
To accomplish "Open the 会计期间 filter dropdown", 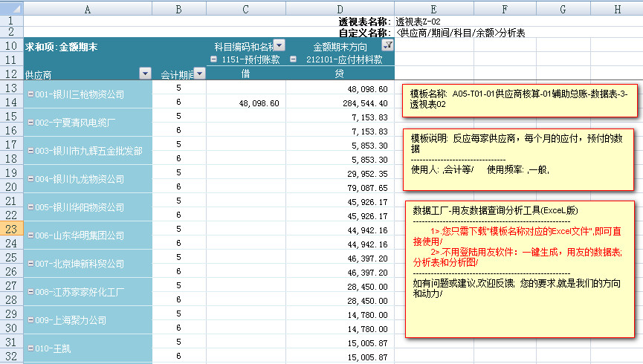I will [201, 74].
